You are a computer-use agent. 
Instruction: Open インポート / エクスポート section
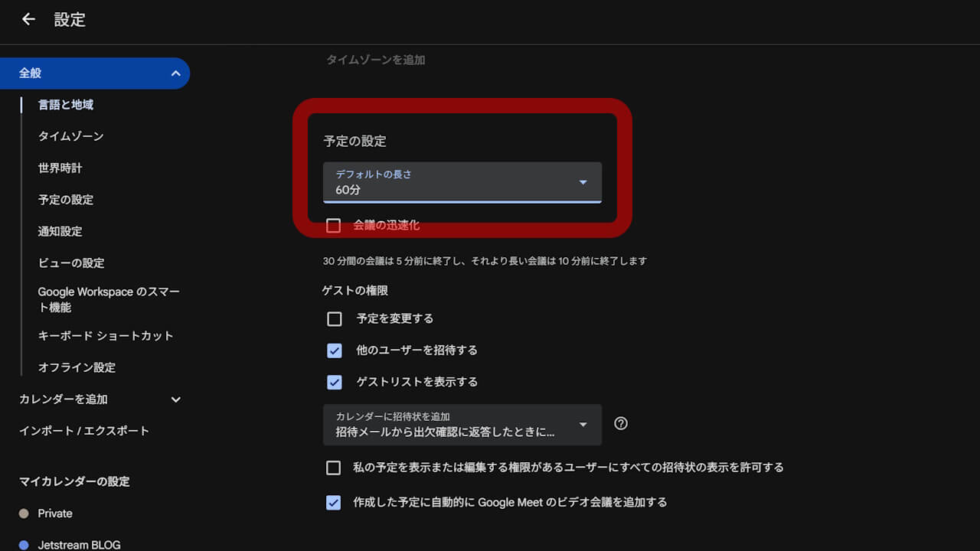click(84, 431)
